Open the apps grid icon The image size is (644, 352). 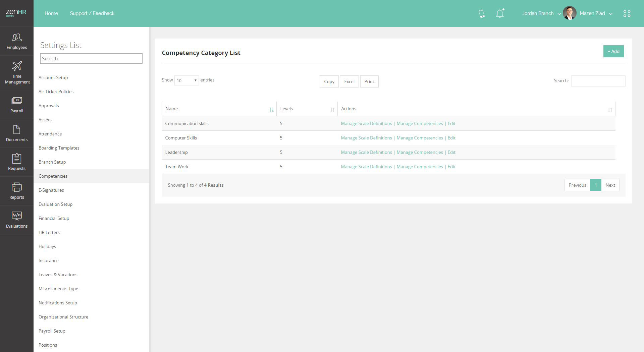[x=627, y=14]
